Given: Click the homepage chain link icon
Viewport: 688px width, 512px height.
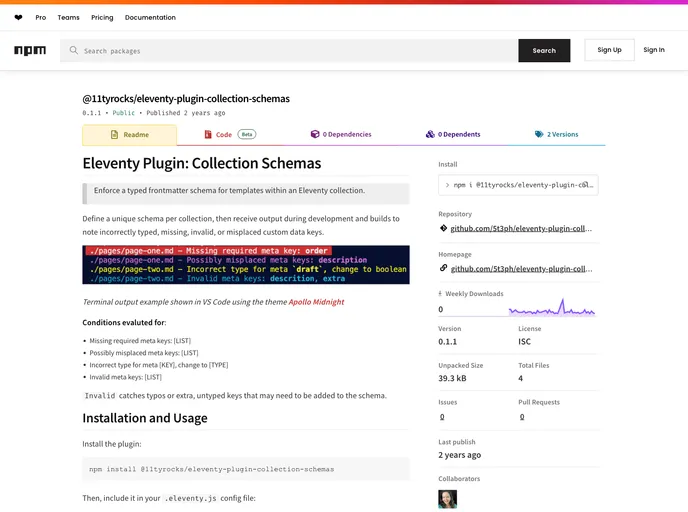Looking at the screenshot, I should (x=443, y=268).
